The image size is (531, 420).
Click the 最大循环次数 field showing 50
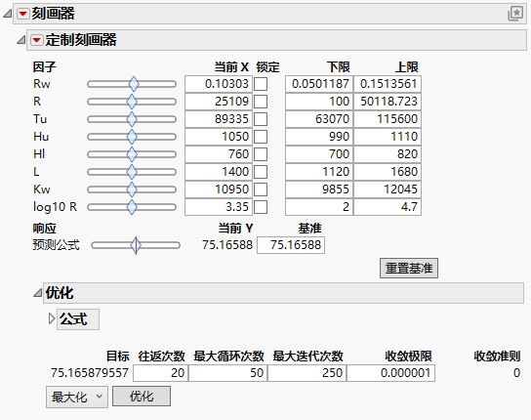pyautogui.click(x=227, y=373)
